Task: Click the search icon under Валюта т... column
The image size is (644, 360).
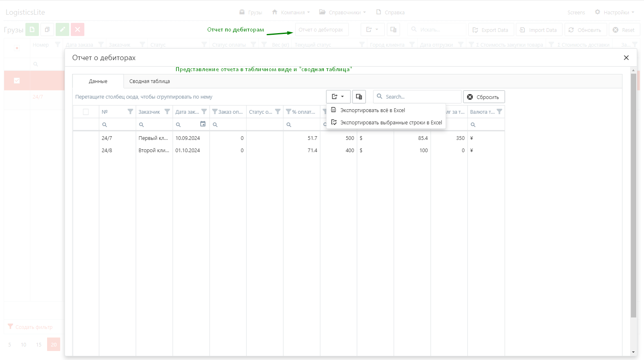Action: pyautogui.click(x=473, y=125)
